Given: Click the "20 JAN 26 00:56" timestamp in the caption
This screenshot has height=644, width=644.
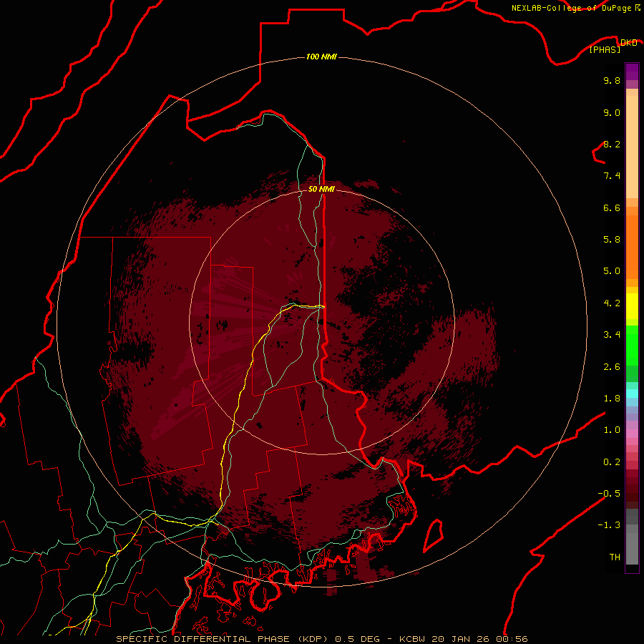Looking at the screenshot, I should 480,639.
